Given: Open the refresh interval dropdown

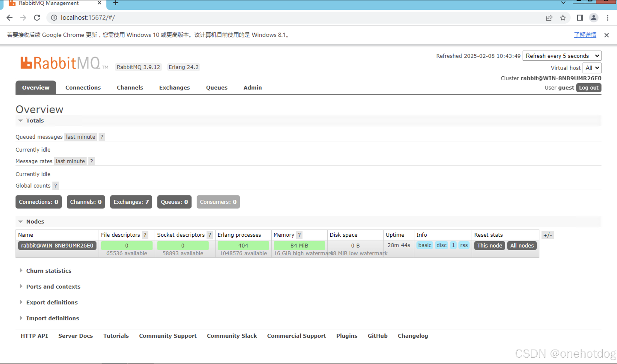Looking at the screenshot, I should [x=562, y=56].
